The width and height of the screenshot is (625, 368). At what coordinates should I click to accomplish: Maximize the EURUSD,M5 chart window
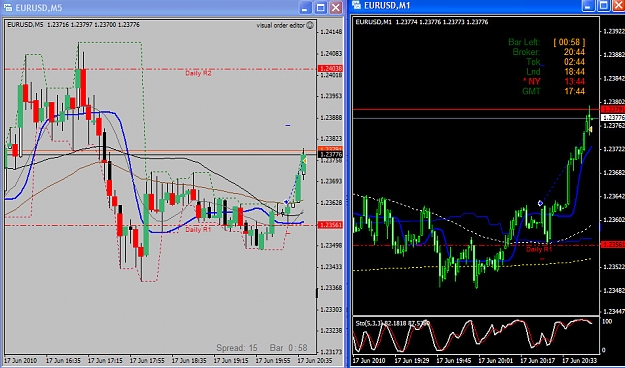pyautogui.click(x=321, y=8)
